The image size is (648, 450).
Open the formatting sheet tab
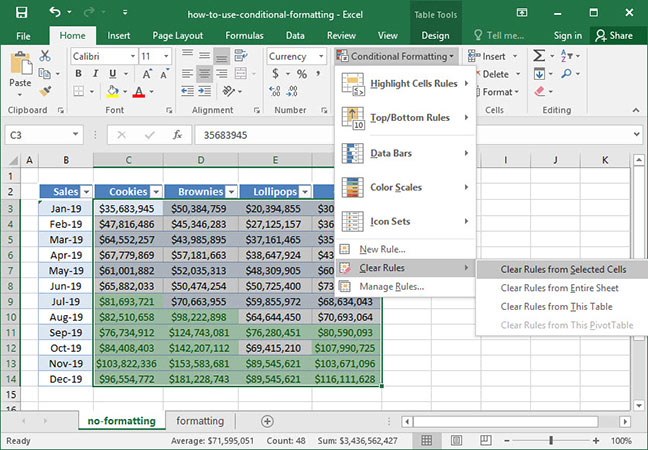pos(200,421)
